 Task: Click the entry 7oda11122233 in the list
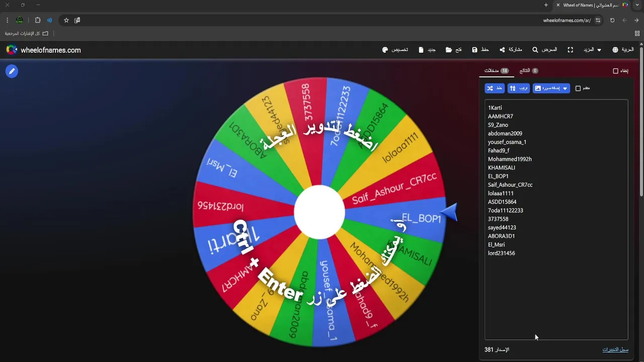506,210
